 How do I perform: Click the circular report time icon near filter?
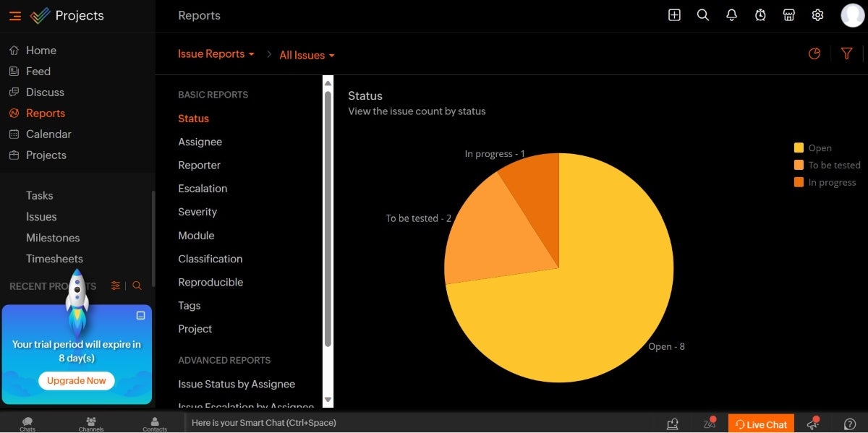pos(814,53)
